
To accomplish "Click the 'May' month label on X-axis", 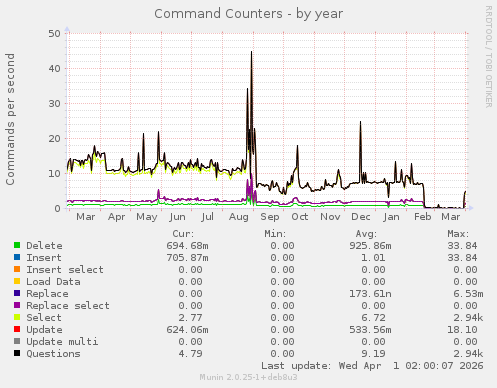I will (147, 217).
